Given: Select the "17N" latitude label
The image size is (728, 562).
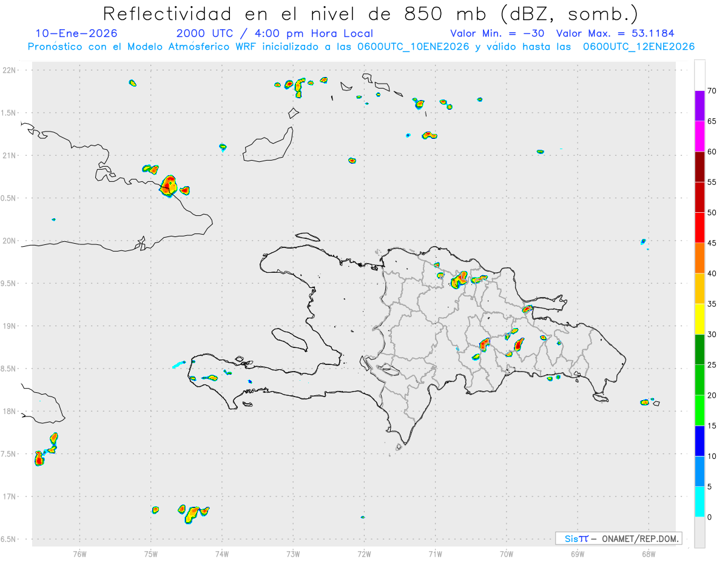Looking at the screenshot, I should 10,497.
